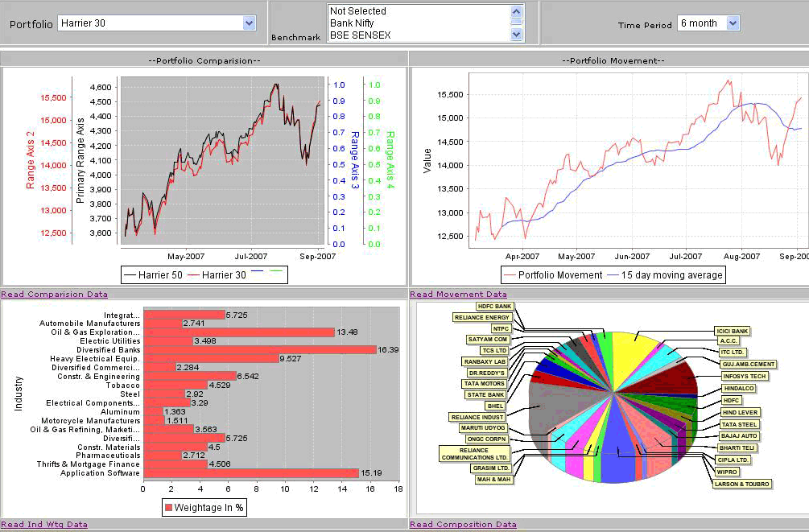The image size is (809, 532).
Task: Click the 15 day moving average legend entry
Action: coord(666,275)
